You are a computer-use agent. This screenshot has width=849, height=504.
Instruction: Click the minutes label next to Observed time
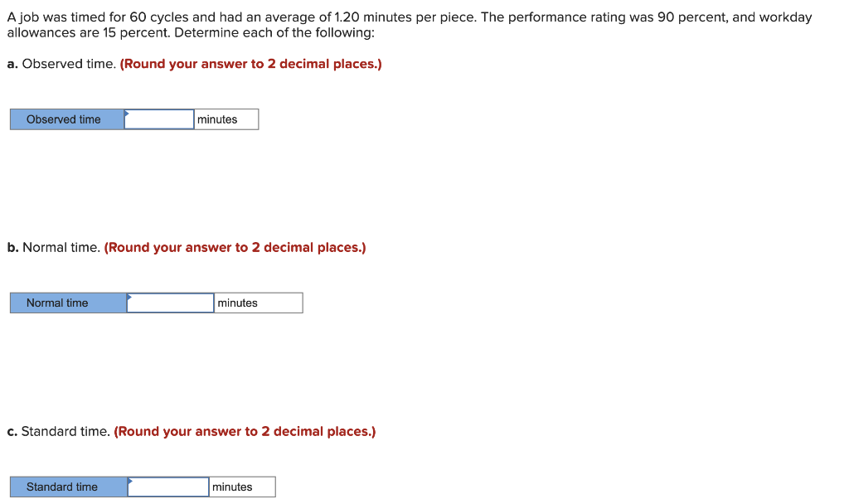(x=217, y=119)
